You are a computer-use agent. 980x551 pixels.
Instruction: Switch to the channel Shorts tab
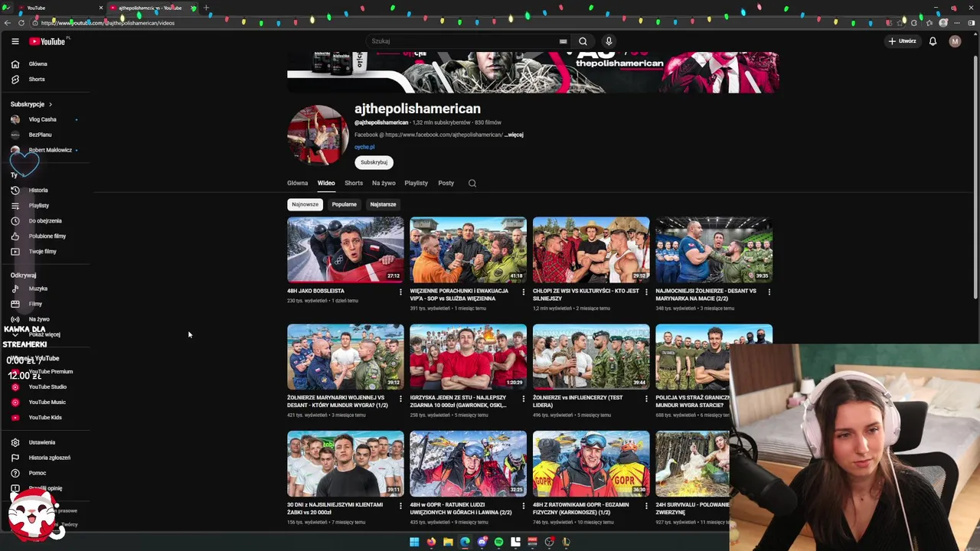pos(354,183)
